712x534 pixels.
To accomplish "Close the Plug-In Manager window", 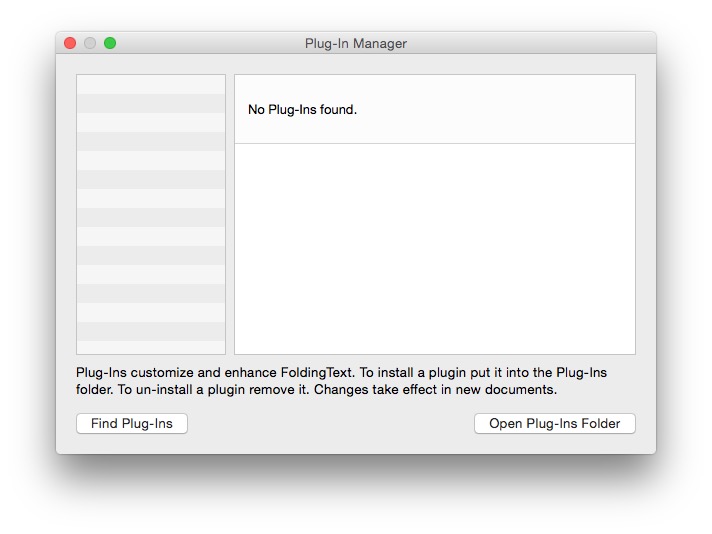I will coord(70,43).
